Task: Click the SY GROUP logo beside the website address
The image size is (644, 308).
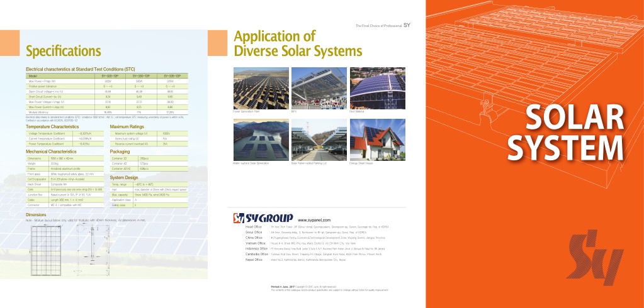Action: [263, 218]
